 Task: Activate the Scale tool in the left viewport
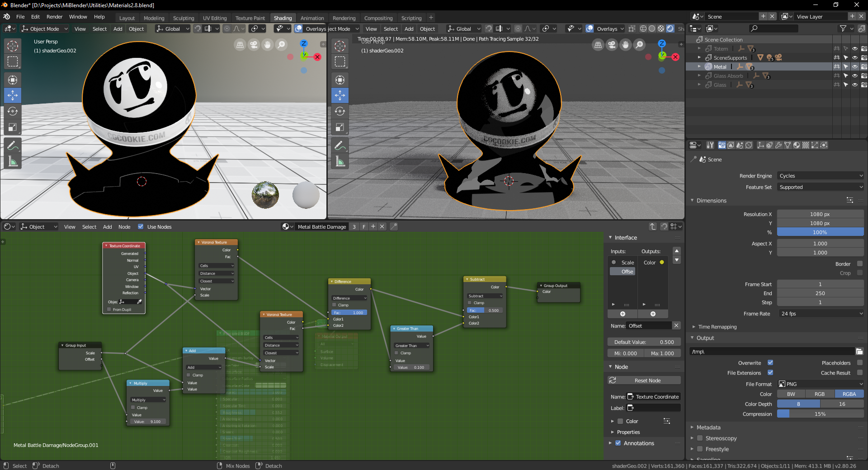(13, 127)
